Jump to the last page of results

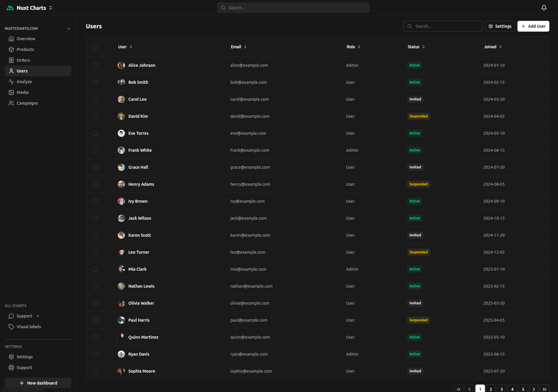[x=545, y=389]
